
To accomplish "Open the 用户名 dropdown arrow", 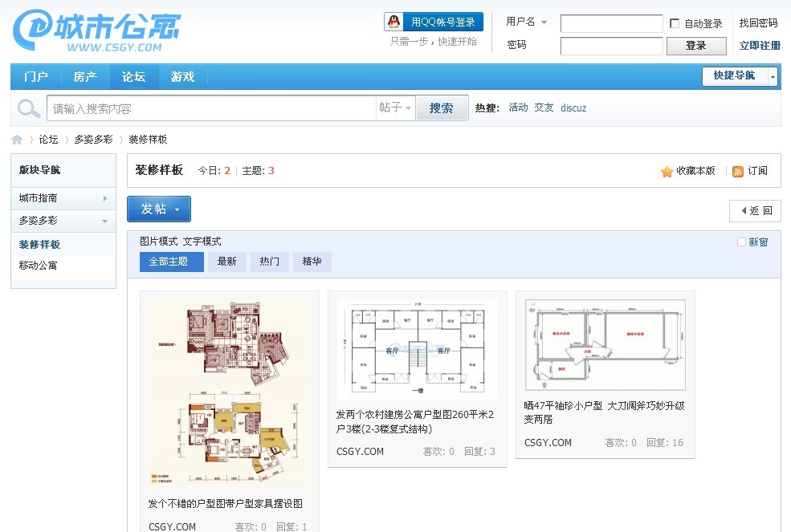I will pyautogui.click(x=544, y=22).
